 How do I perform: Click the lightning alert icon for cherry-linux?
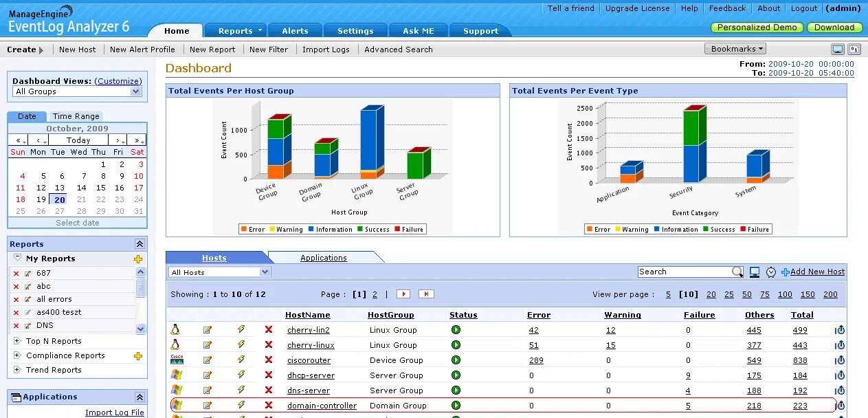(241, 345)
